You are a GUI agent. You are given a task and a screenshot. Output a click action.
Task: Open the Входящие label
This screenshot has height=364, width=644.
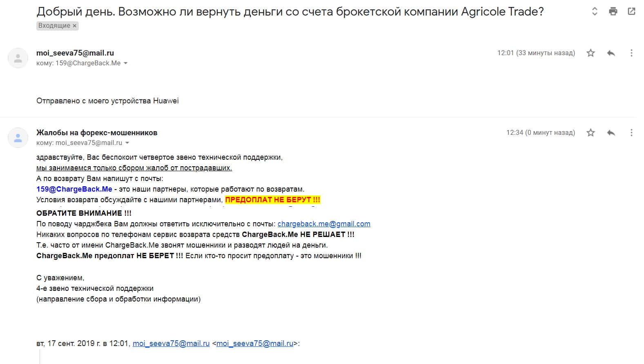click(x=54, y=26)
